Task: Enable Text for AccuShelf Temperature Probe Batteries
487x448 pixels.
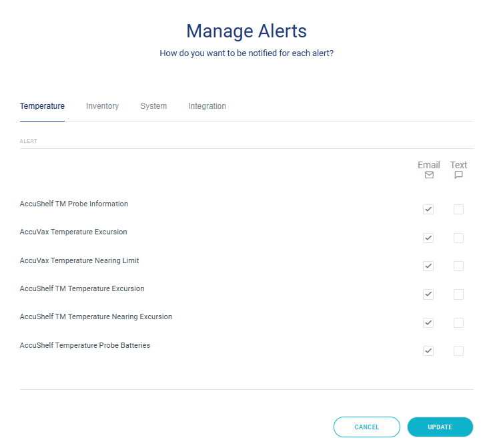Action: pos(458,351)
